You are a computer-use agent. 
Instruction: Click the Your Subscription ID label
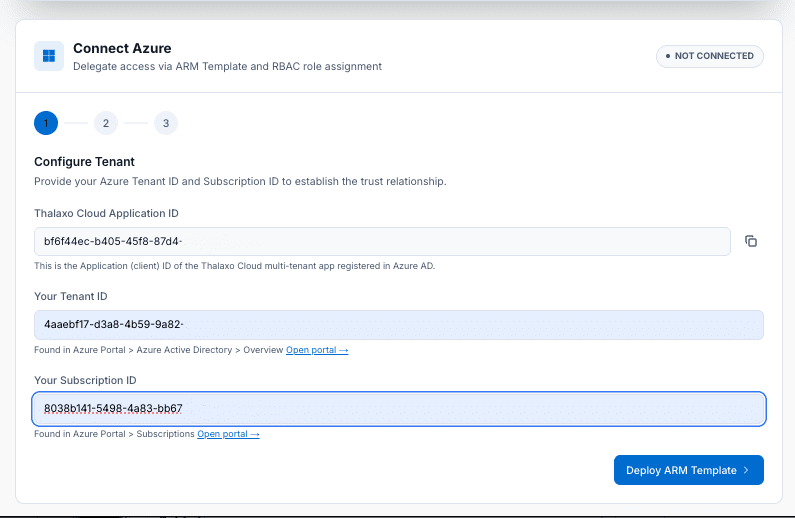[85, 381]
